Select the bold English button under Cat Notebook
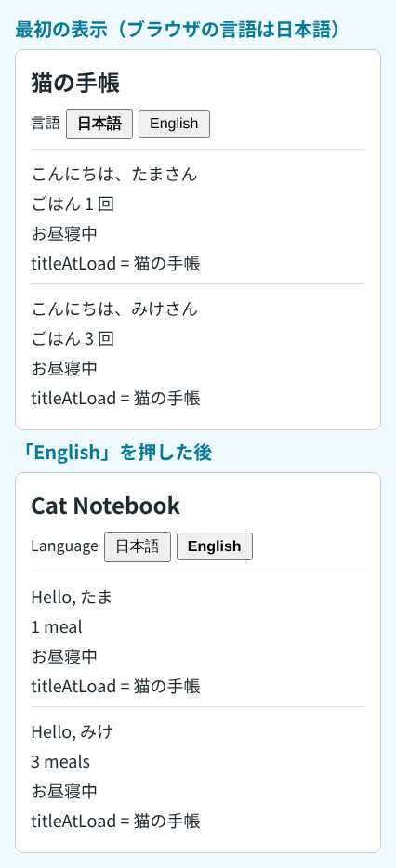 pyautogui.click(x=215, y=546)
